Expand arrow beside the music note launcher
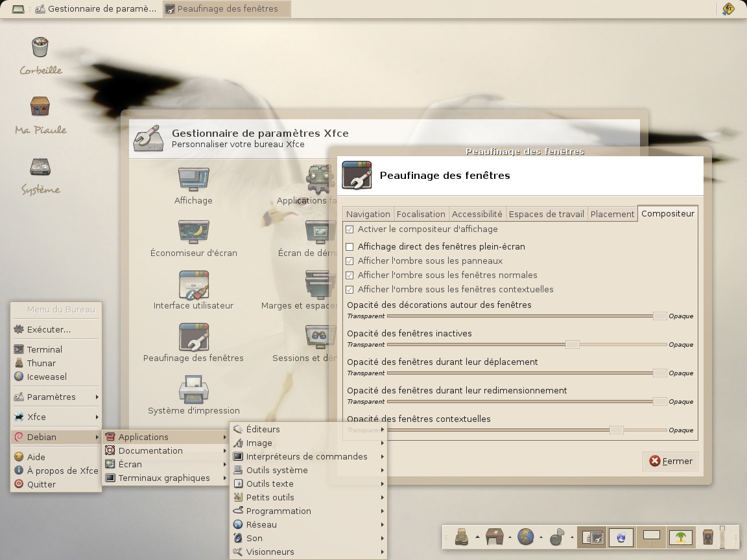Screen dimensions: 747x560 pyautogui.click(x=572, y=537)
